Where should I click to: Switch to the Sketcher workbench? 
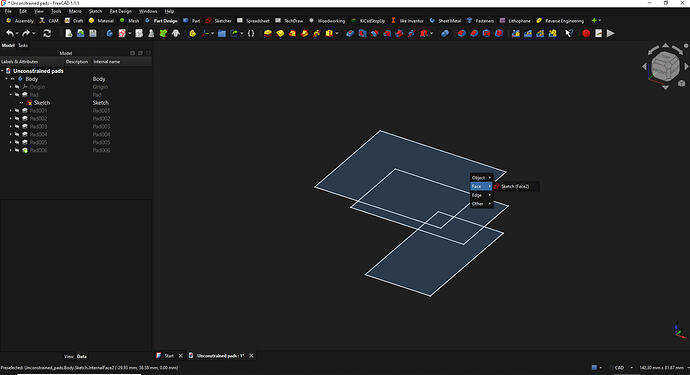[218, 21]
